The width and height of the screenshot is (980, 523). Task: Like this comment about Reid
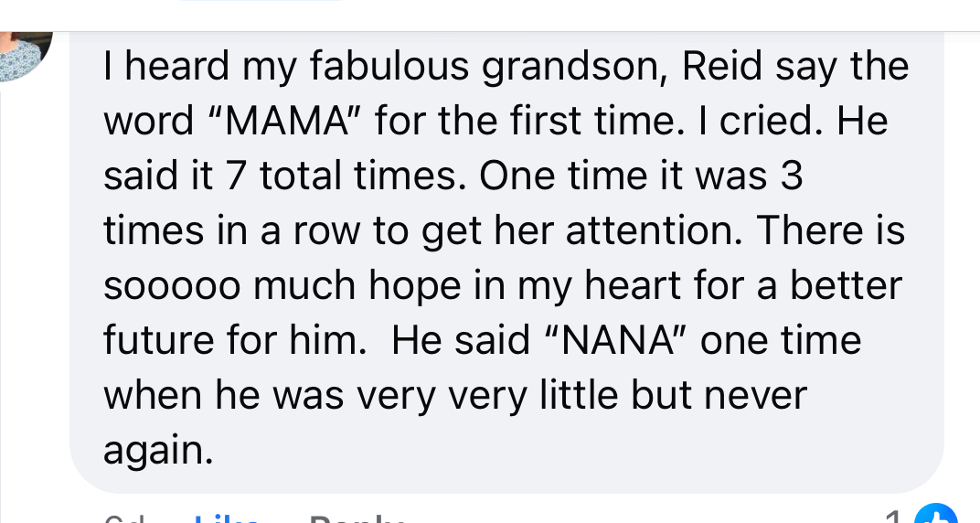pos(226,518)
